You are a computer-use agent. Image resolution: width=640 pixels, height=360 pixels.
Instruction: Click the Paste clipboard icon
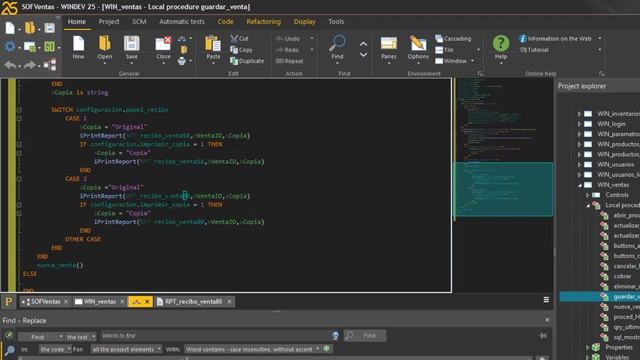(213, 43)
